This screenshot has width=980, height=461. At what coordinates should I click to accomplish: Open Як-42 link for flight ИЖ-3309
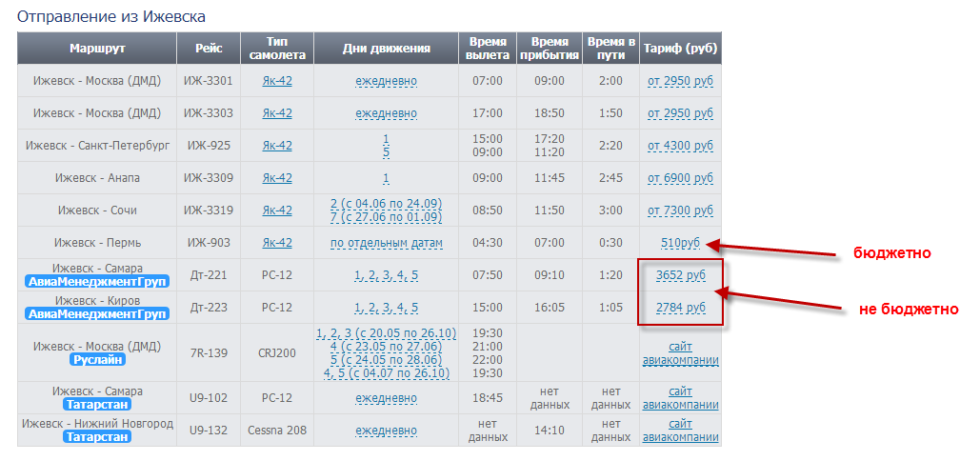[277, 178]
